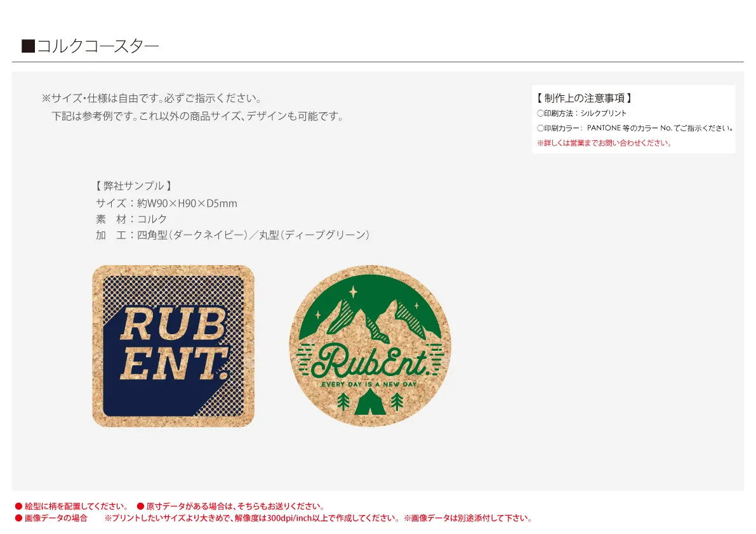The image size is (756, 534).
Task: Click the large star above the mountains
Action: [354, 292]
